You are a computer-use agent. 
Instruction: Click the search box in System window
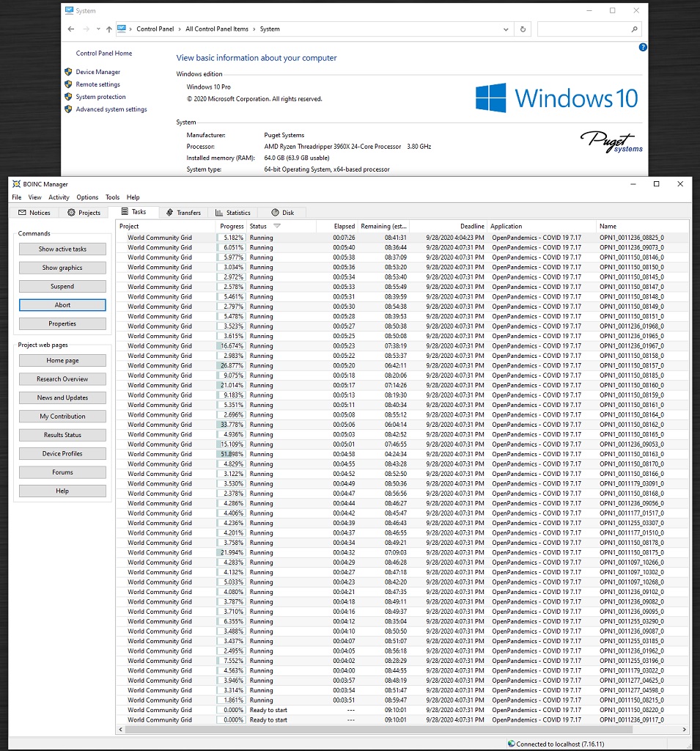tap(589, 29)
